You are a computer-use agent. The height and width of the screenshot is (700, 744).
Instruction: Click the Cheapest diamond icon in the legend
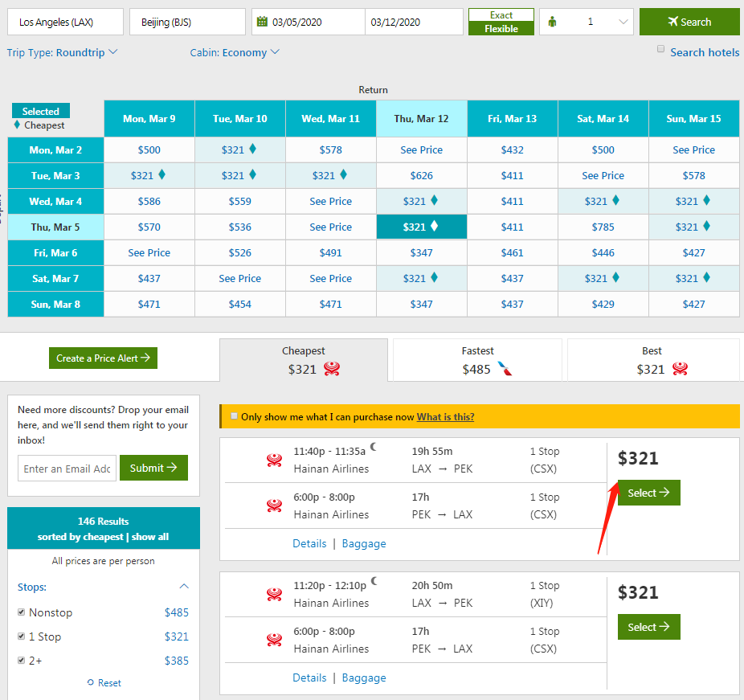[x=17, y=125]
